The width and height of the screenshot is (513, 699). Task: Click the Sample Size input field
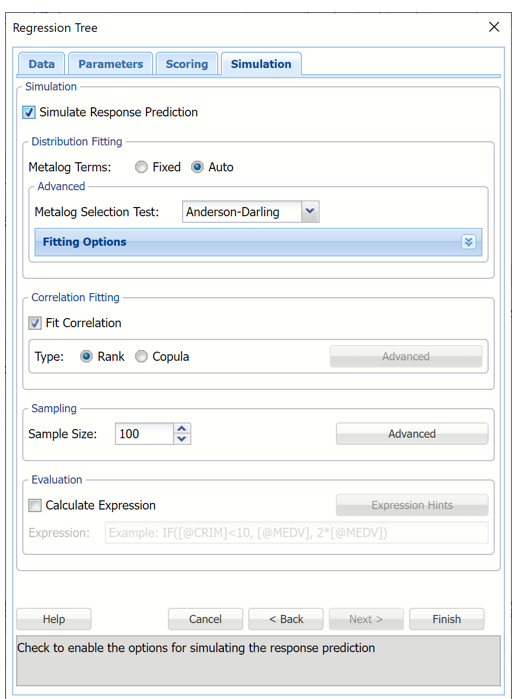144,434
